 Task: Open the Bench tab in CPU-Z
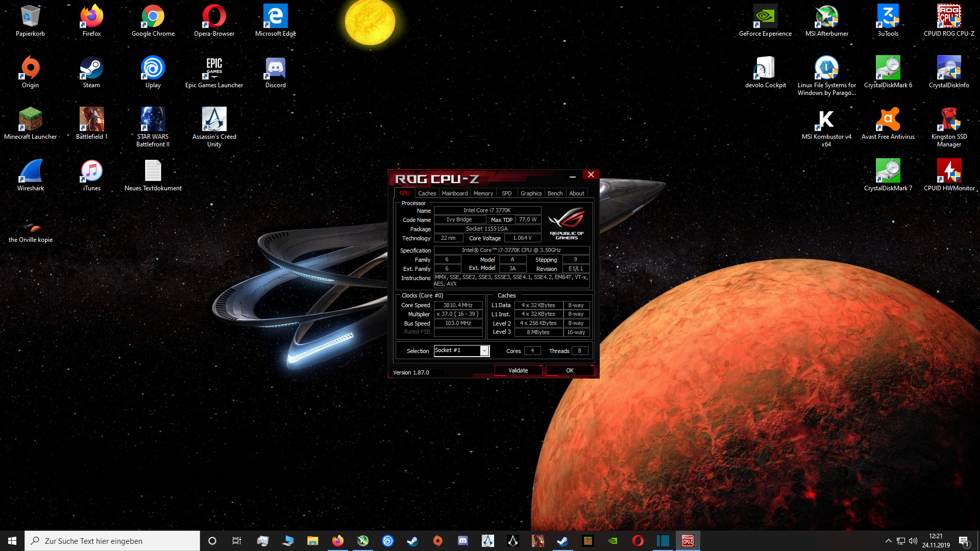click(x=555, y=193)
